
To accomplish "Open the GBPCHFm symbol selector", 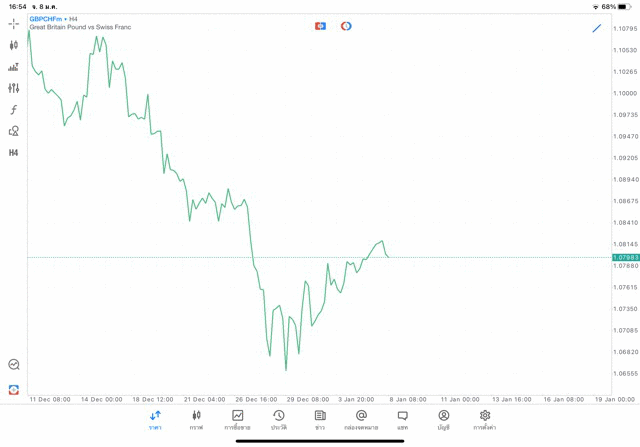I will point(44,19).
